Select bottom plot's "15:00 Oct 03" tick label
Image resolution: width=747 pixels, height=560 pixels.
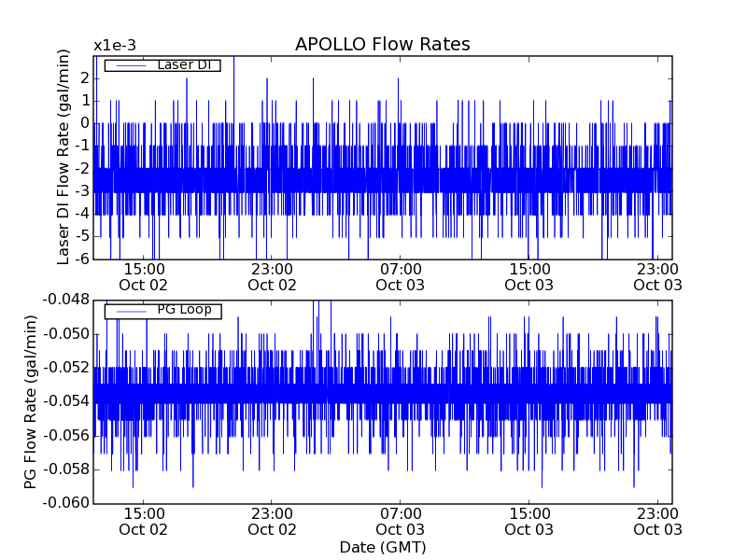coord(529,521)
